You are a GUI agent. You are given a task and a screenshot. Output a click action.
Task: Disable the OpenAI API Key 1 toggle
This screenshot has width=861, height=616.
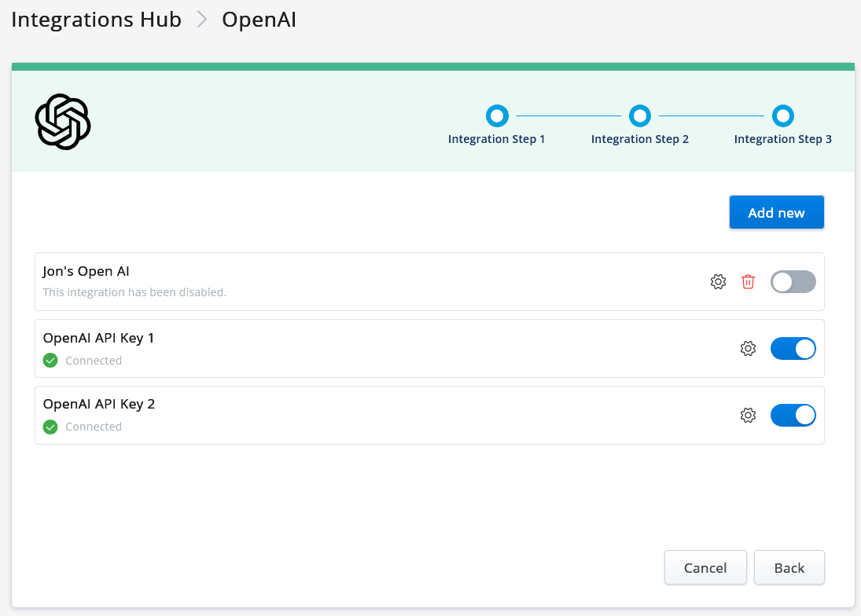tap(793, 348)
